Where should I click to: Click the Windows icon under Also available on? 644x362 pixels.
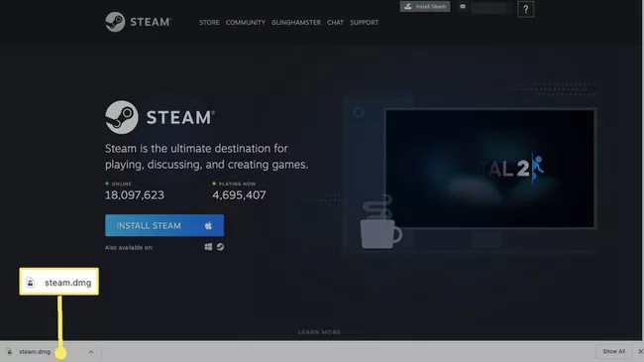point(208,247)
